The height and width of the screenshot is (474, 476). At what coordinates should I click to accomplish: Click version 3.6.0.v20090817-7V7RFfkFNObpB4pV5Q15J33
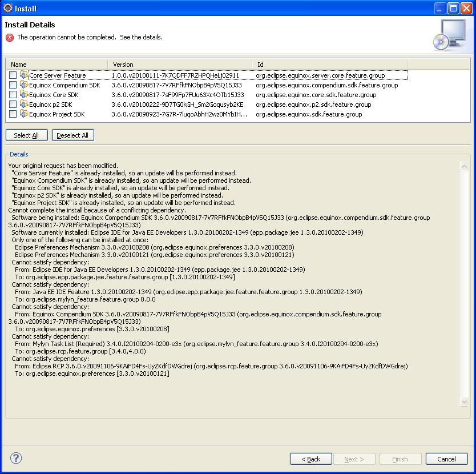(177, 85)
